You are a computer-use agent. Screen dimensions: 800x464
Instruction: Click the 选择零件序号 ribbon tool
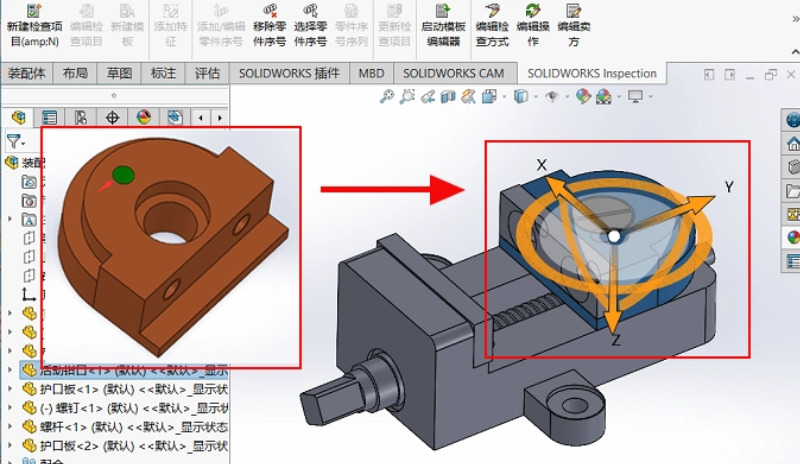310,26
